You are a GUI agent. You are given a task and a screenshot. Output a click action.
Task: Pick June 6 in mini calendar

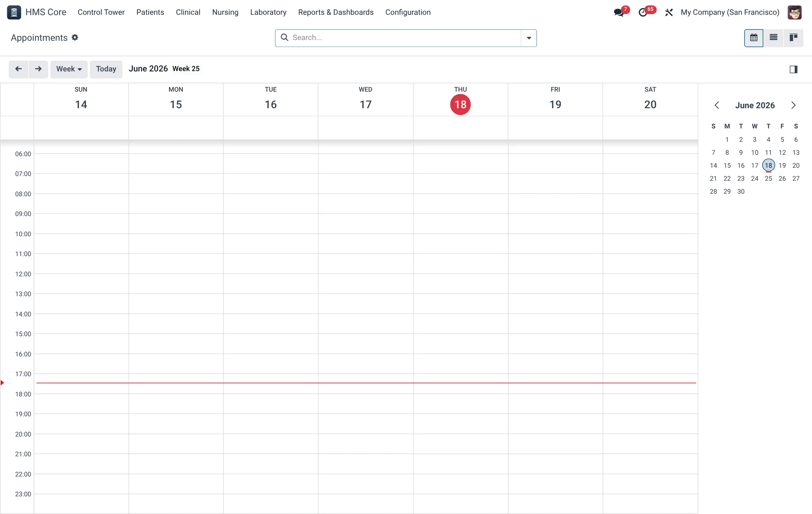pos(796,140)
